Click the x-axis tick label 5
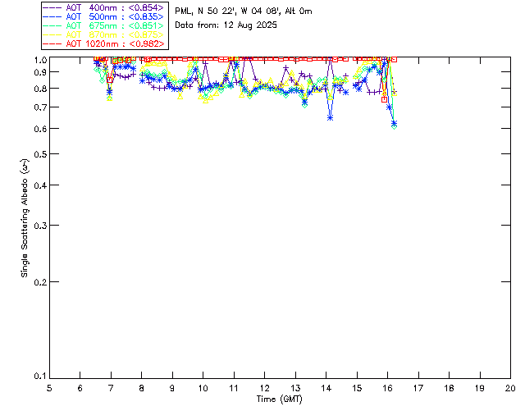This screenshot has width=525, height=420. coord(49,388)
